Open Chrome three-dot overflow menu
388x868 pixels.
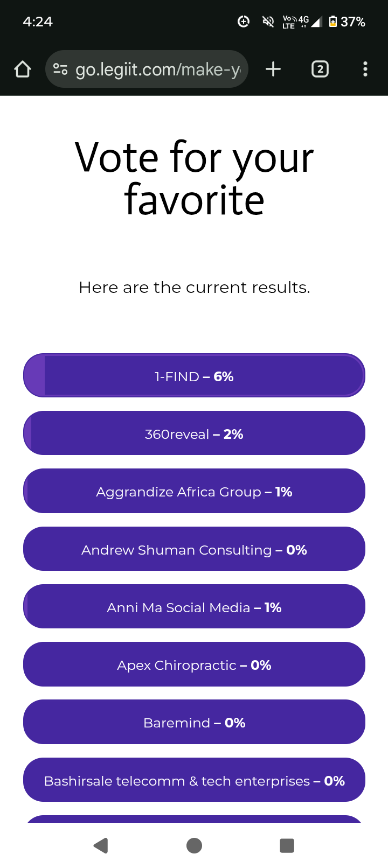[365, 69]
